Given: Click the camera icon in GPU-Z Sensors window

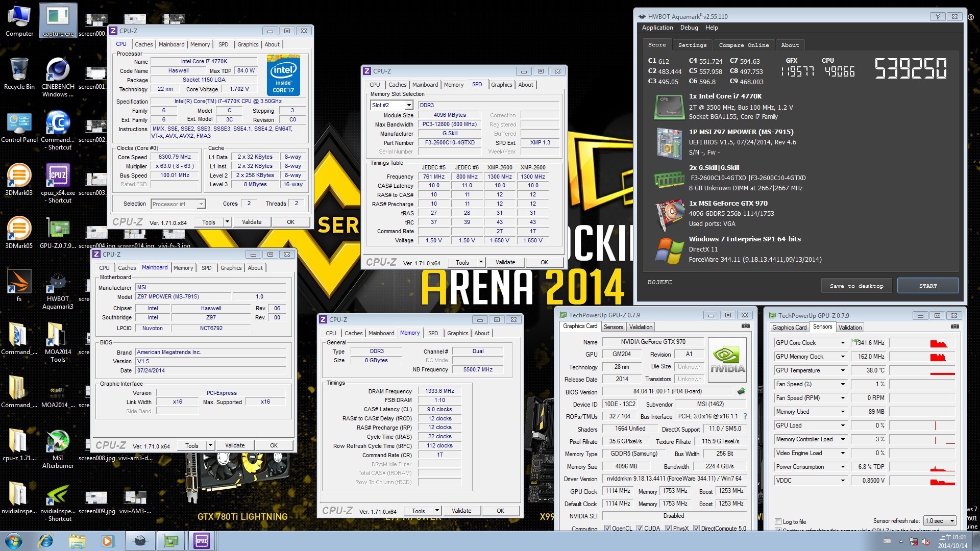Looking at the screenshot, I should click(955, 327).
